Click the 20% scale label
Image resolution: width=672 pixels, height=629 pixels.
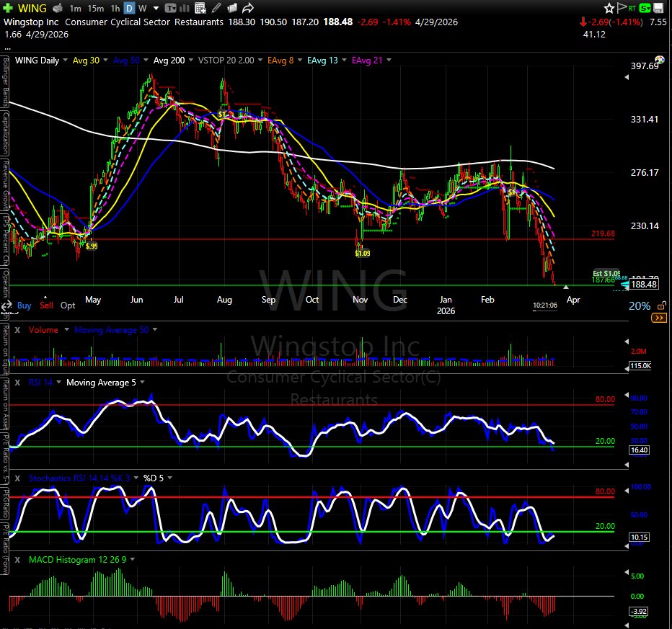pos(639,305)
